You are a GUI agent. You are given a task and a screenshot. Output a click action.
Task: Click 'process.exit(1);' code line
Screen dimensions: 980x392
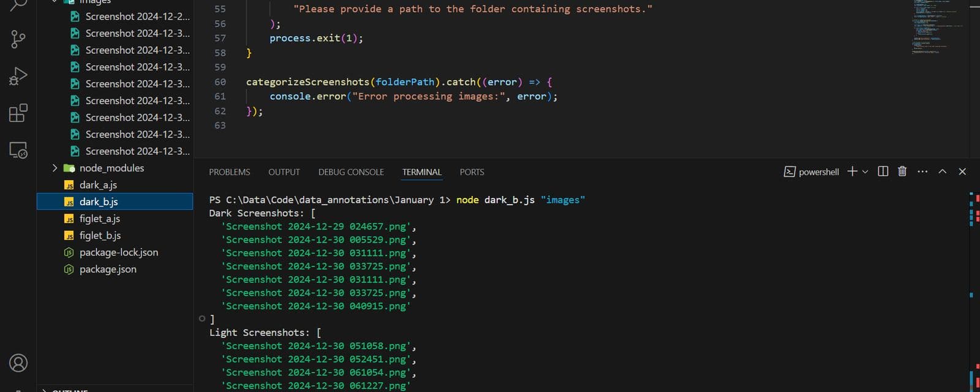click(316, 38)
